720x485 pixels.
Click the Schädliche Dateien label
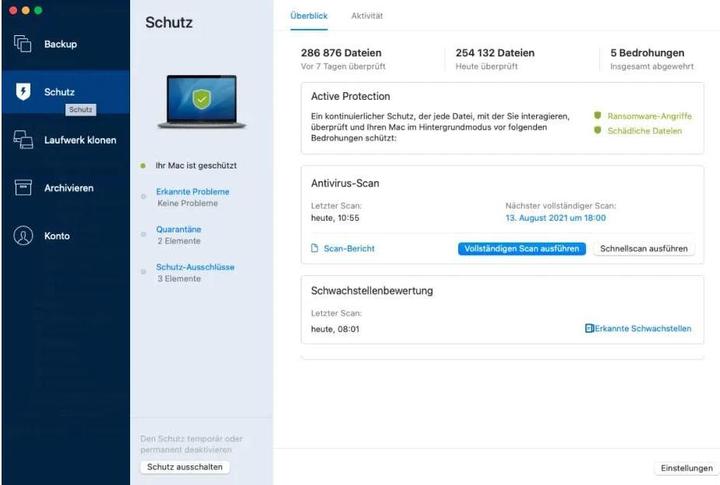coord(645,131)
